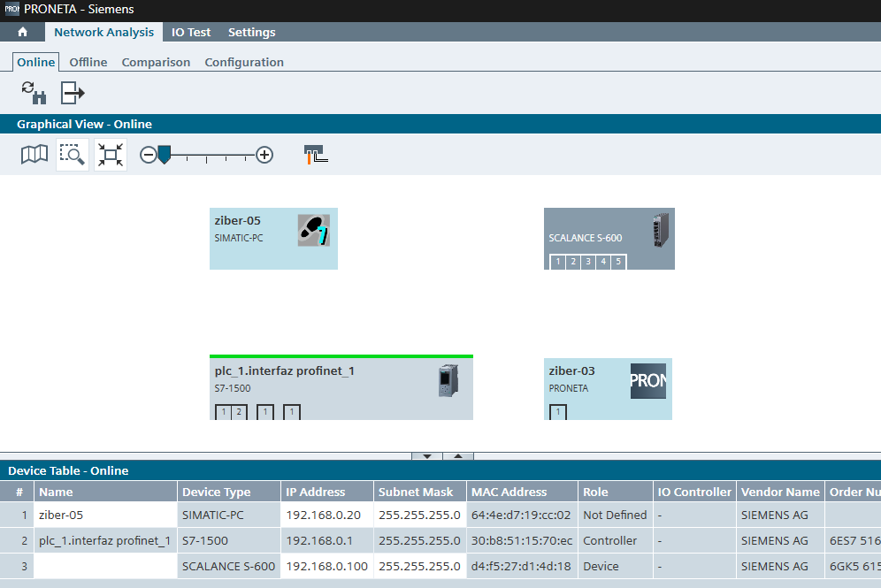Viewport: 881px width, 588px height.
Task: Open the IO Test tab
Action: 191,33
